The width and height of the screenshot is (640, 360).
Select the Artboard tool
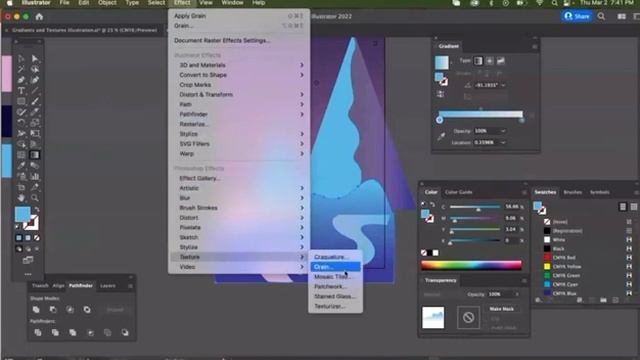coord(21,187)
